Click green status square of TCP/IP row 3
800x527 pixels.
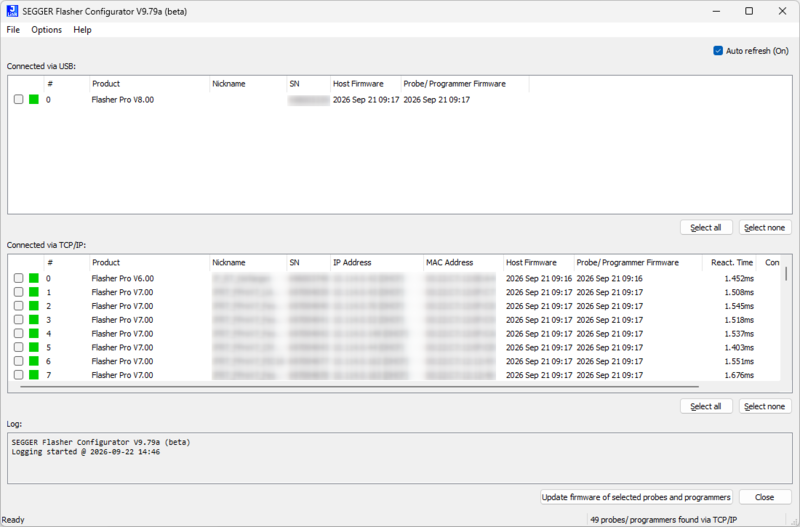[x=34, y=319]
